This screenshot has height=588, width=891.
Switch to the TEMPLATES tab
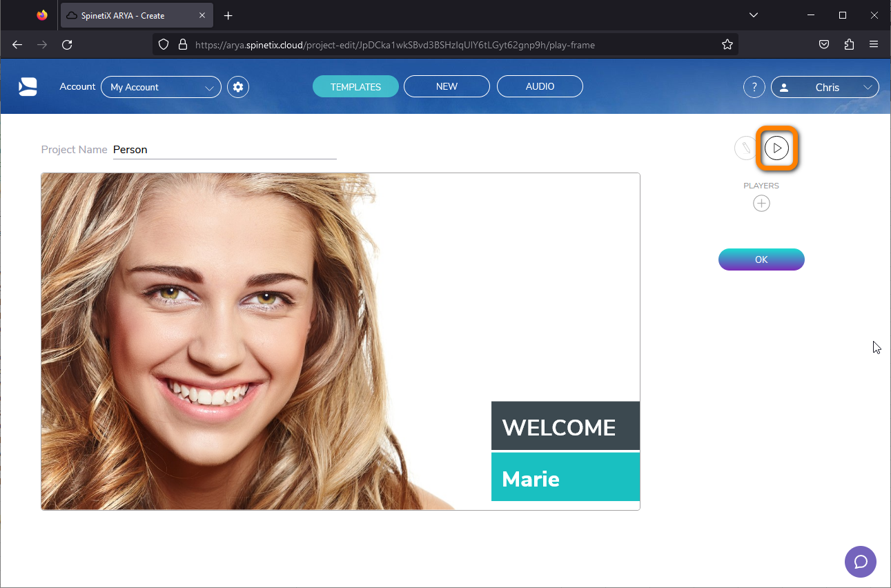coord(355,86)
